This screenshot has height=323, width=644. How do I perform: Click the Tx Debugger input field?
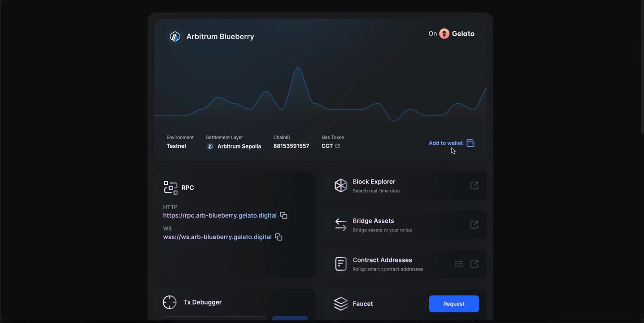(x=214, y=319)
